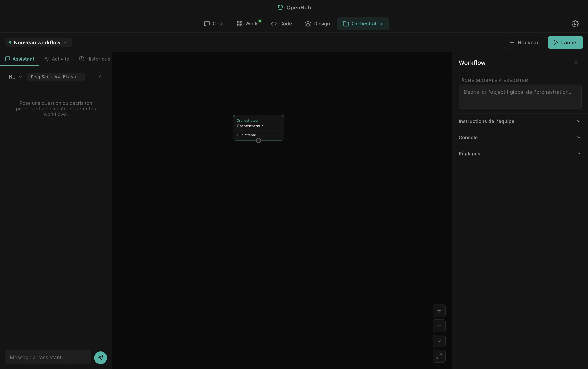Expand the Console section
The height and width of the screenshot is (369, 588).
(x=520, y=137)
